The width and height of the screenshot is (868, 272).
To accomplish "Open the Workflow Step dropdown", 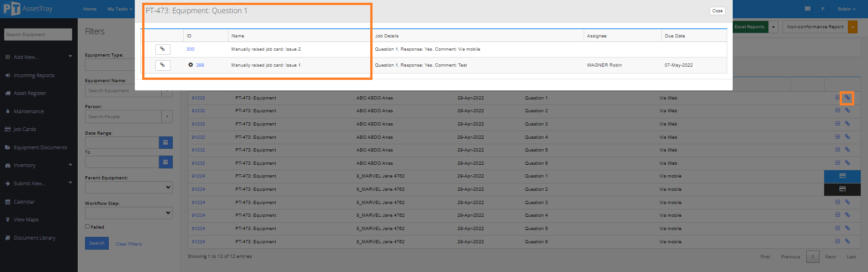I will coord(128,213).
